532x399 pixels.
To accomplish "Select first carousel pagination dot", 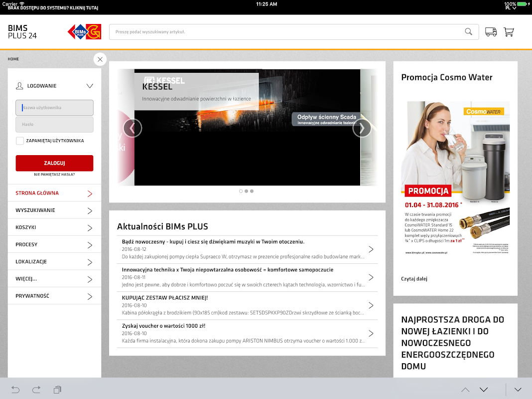I will point(241,191).
